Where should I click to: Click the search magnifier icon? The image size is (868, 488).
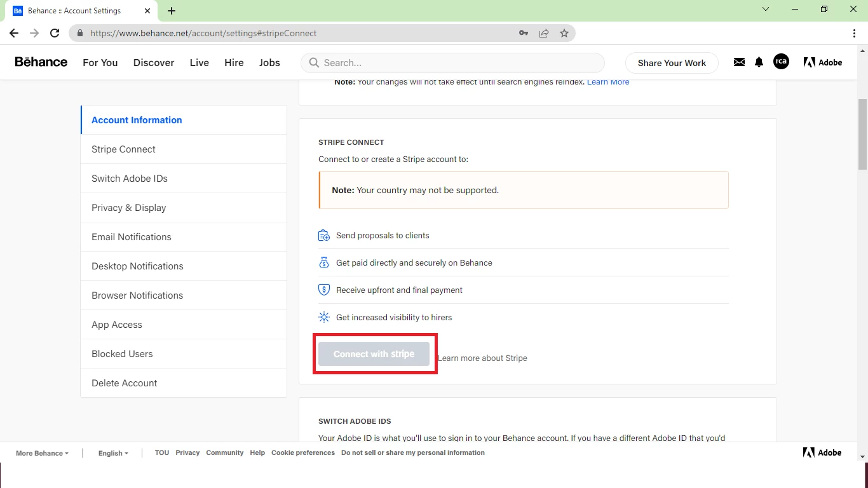(314, 62)
